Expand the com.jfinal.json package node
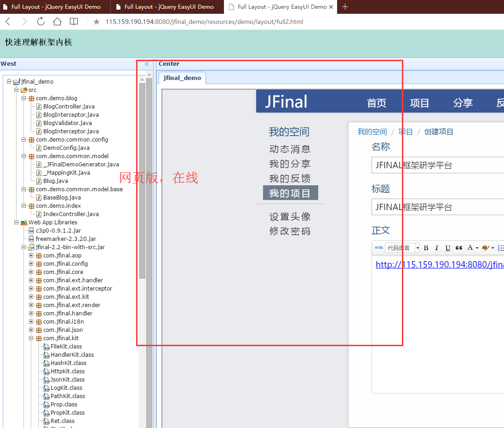The image size is (504, 428). [31, 330]
